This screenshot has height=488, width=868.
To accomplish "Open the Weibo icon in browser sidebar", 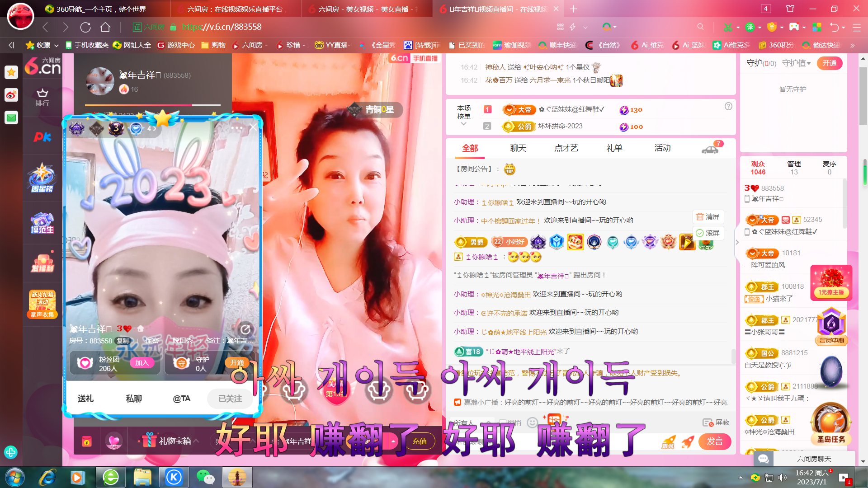I will pyautogui.click(x=11, y=95).
